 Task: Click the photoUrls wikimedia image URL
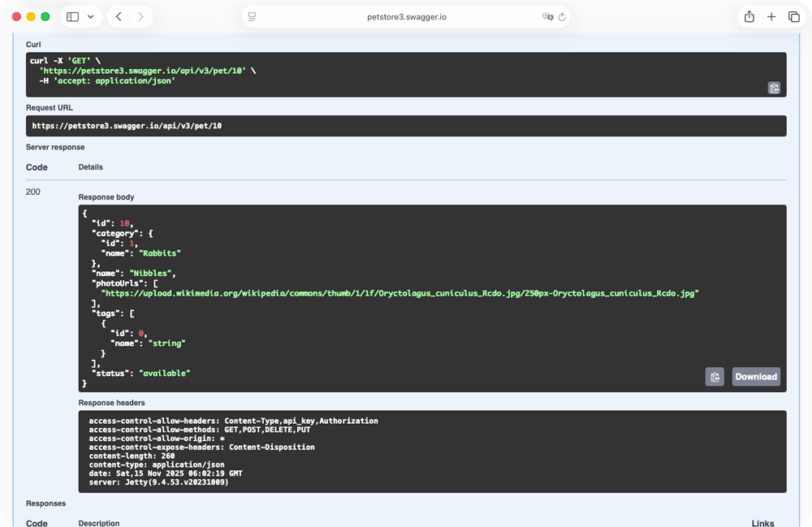point(400,293)
